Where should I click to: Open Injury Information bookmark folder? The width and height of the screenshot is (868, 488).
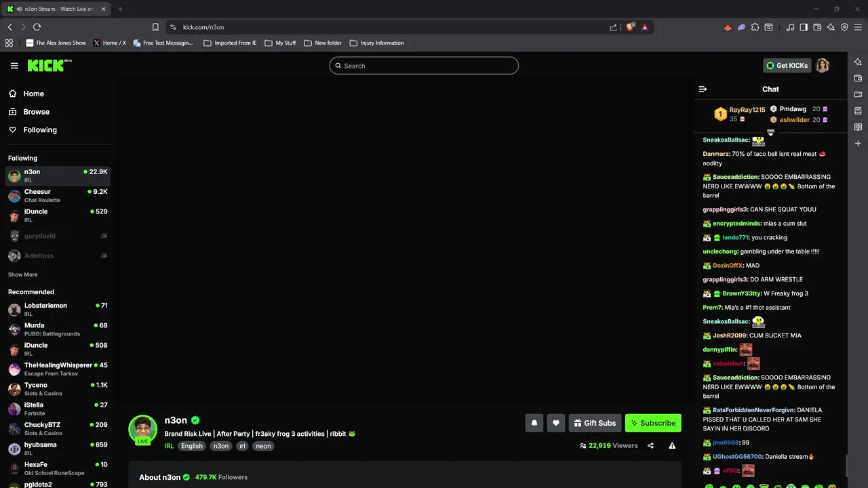pos(376,43)
